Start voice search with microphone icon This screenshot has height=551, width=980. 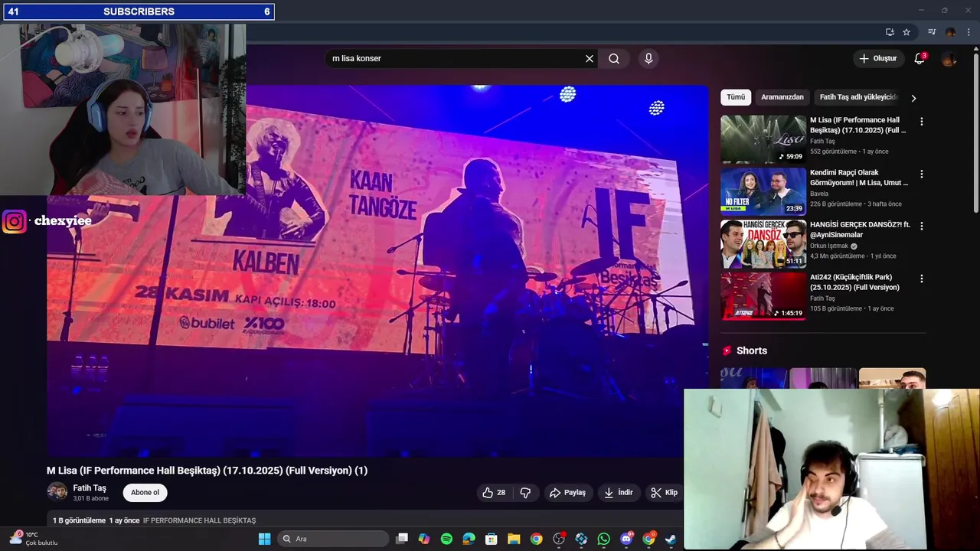coord(648,58)
